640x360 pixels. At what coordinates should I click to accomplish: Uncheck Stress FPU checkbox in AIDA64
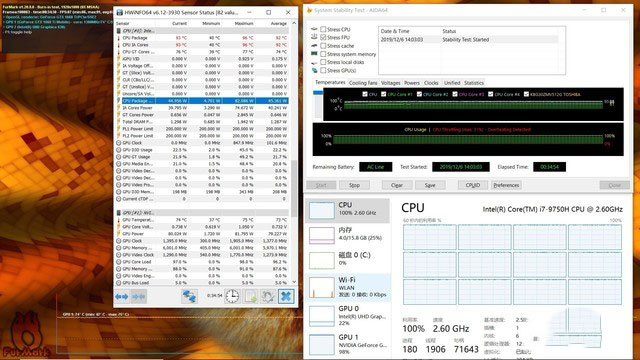tap(323, 38)
